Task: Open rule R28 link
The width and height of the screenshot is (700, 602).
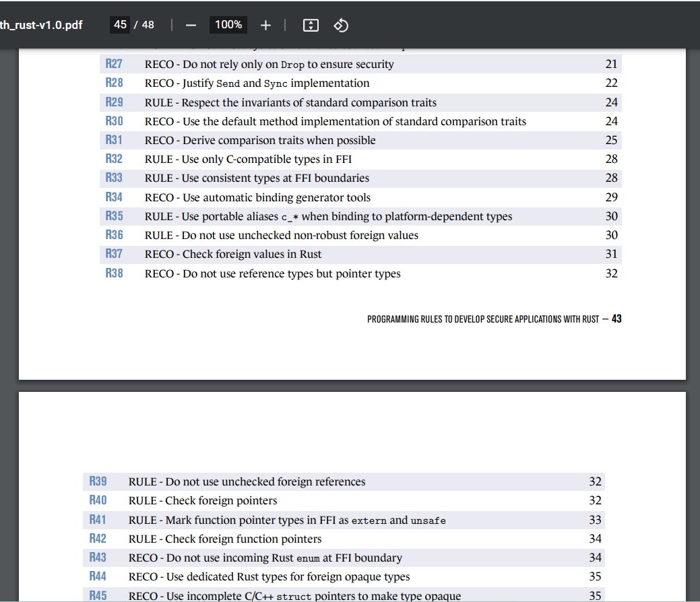Action: click(114, 83)
